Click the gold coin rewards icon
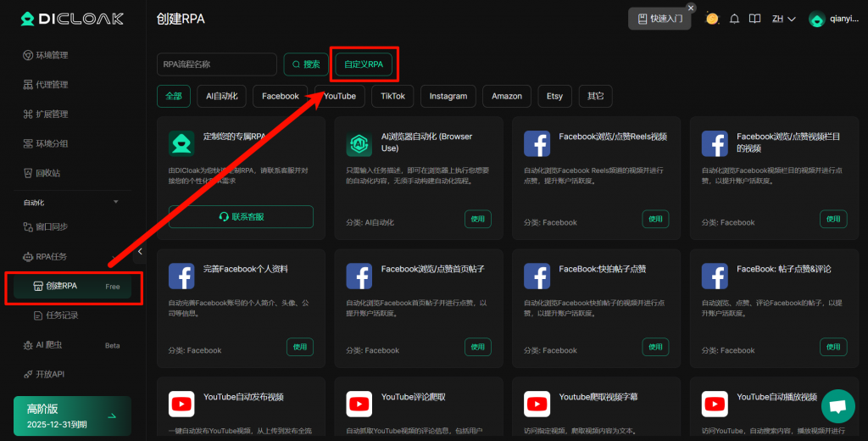The width and height of the screenshot is (868, 441). [712, 19]
